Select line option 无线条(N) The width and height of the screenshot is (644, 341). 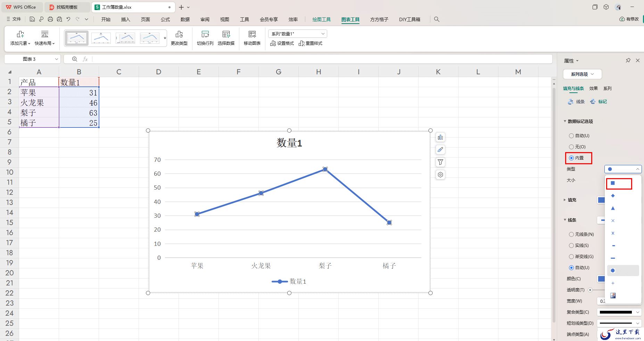pyautogui.click(x=581, y=234)
